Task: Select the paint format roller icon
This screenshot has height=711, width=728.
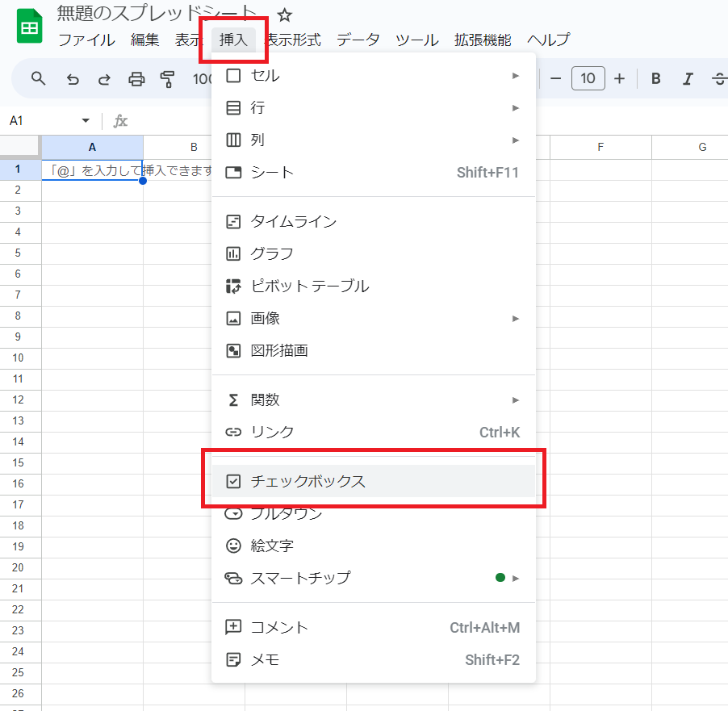Action: click(168, 78)
